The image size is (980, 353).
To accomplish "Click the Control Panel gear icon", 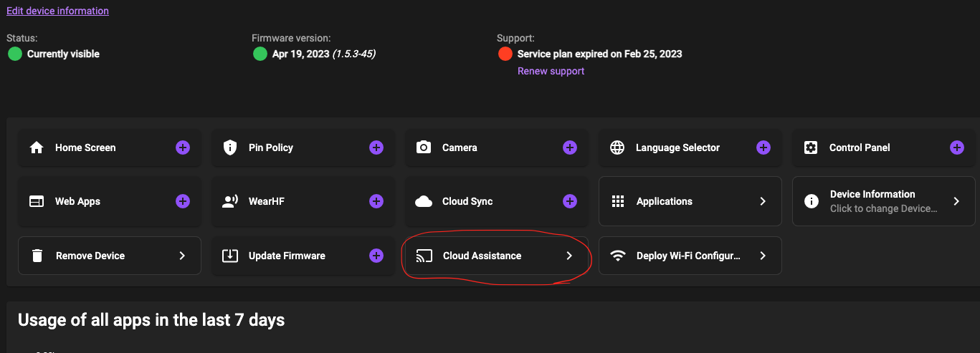I will (811, 148).
